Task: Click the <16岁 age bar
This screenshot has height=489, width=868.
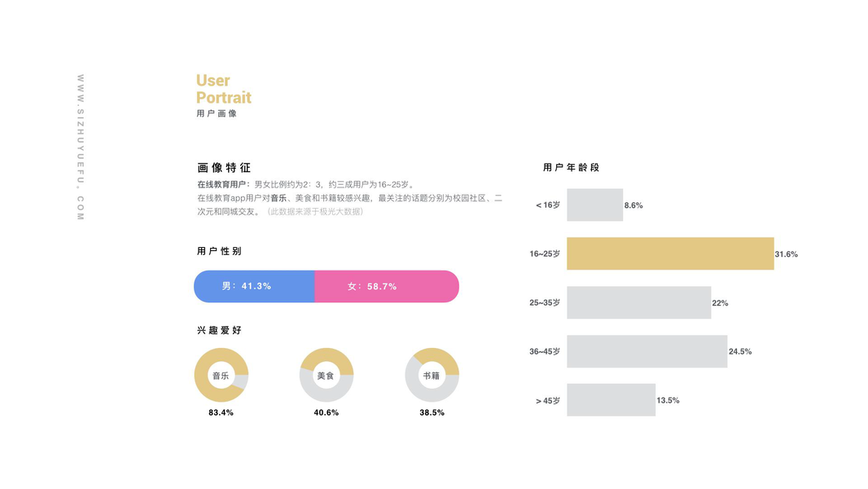Action: pos(594,205)
